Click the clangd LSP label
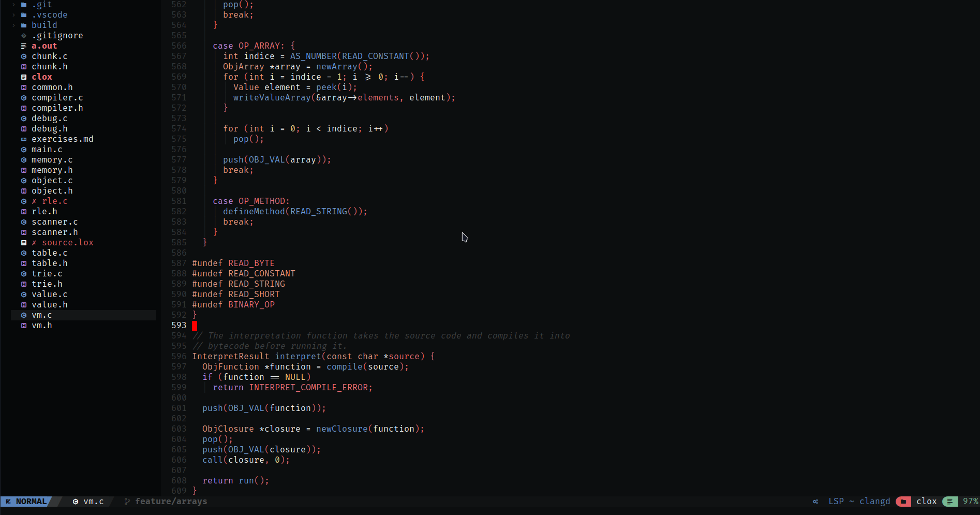Image resolution: width=980 pixels, height=515 pixels. pos(874,502)
